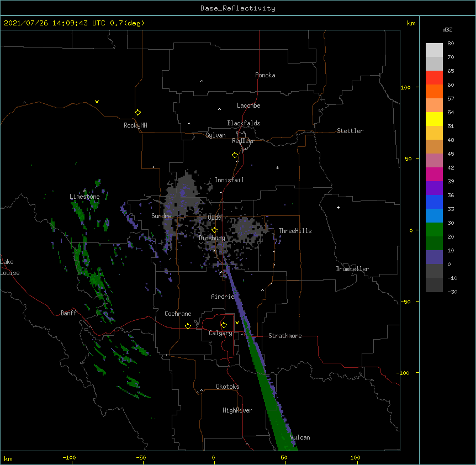Click the yellow 54 dBZ legend swatch
The image size is (476, 465).
(434, 119)
